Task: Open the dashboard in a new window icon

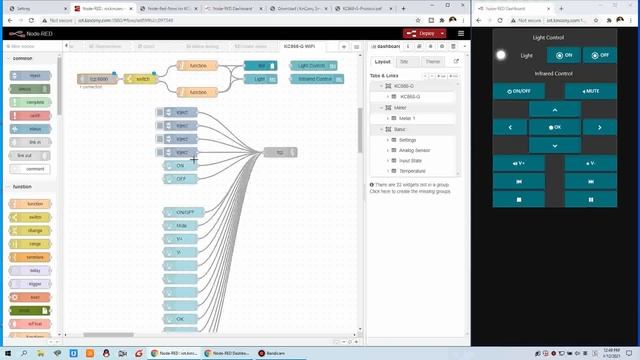Action: 456,62
